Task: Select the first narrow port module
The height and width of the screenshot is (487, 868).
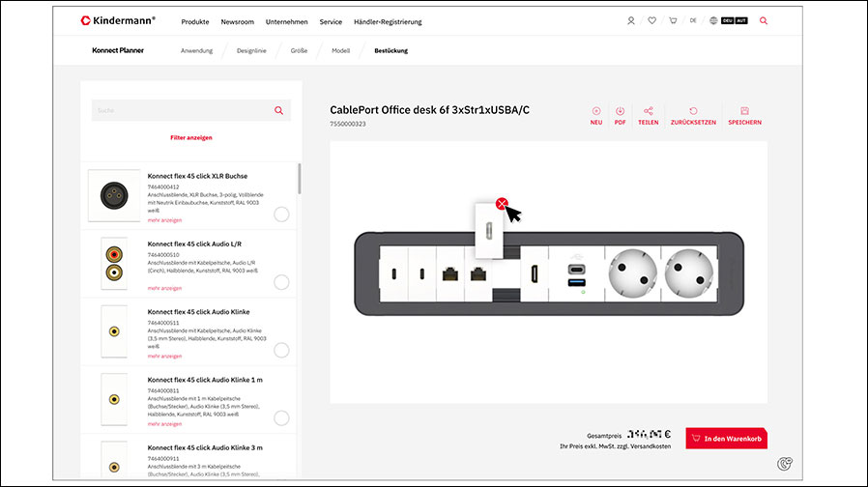Action: 393,274
